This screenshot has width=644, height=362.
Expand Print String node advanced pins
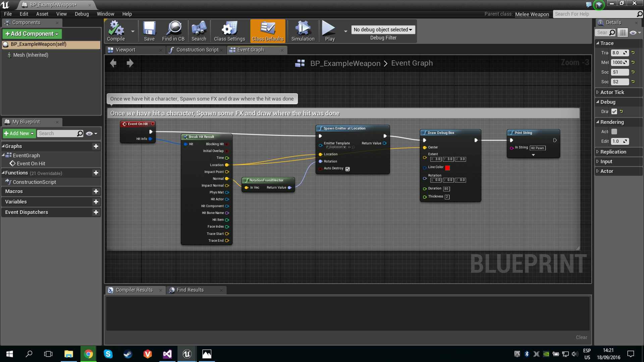533,155
